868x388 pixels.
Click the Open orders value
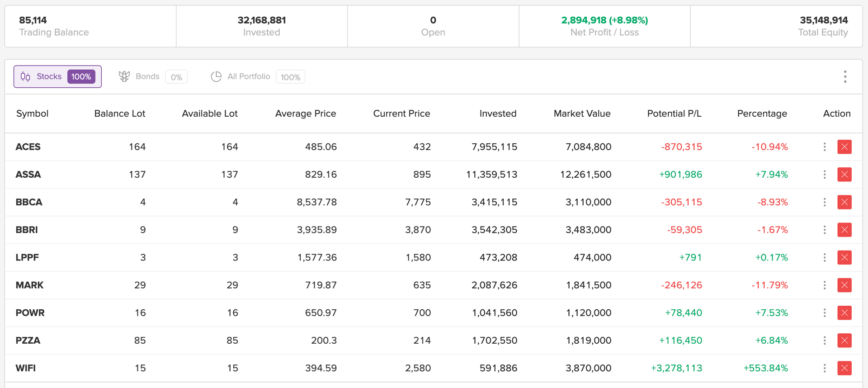[433, 20]
